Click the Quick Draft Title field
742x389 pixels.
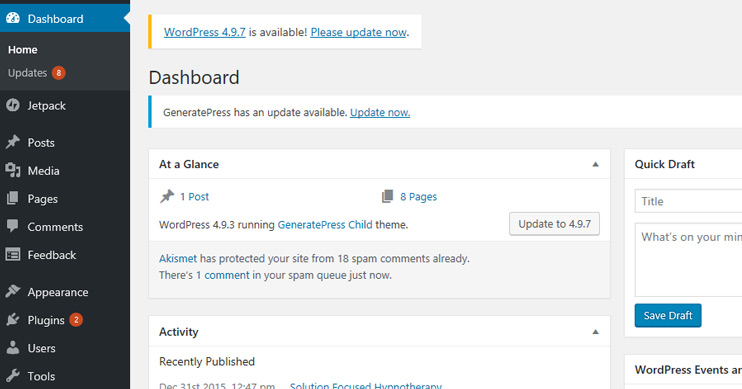click(x=689, y=201)
